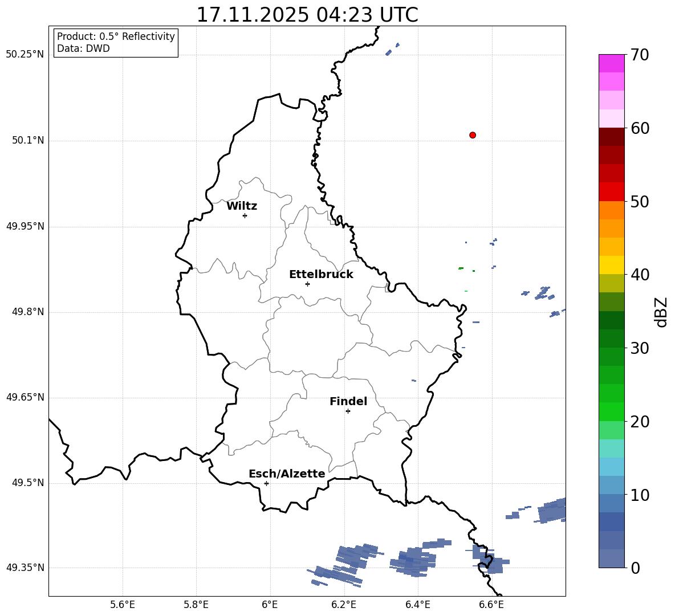The height and width of the screenshot is (616, 675).
Task: Click the yellow colorbar segment above 40
Action: pos(611,265)
